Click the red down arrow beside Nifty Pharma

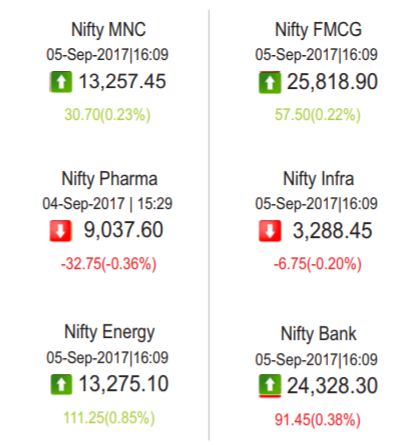tap(61, 231)
